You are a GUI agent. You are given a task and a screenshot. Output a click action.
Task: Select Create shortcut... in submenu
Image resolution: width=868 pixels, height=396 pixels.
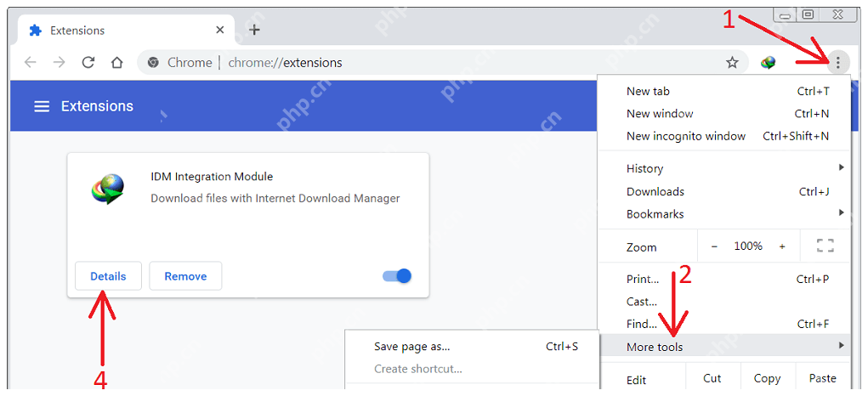pos(472,369)
